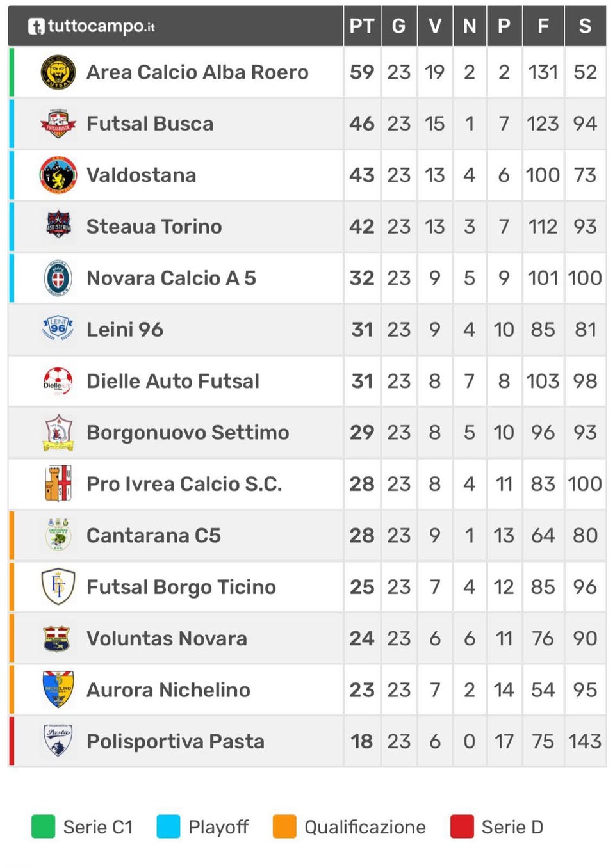Open the Pro Ivrea Calcio S.C. team link
Image resolution: width=615 pixels, height=868 pixels.
(184, 484)
